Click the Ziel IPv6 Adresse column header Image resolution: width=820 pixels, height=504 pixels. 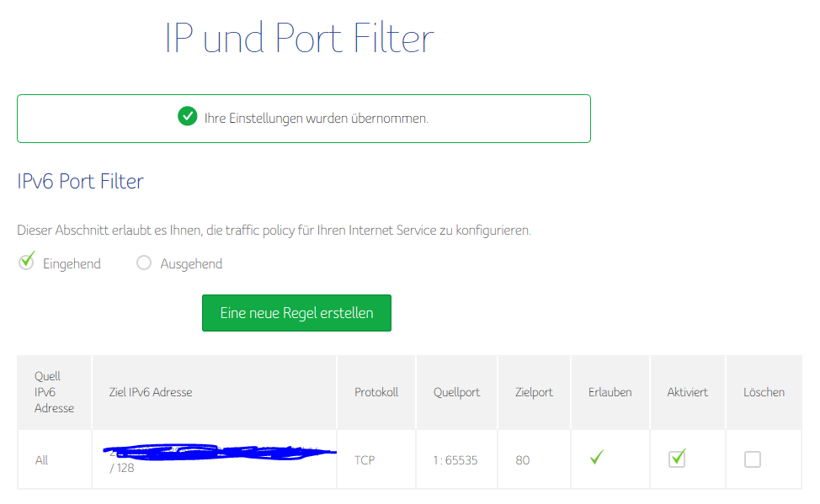[151, 392]
